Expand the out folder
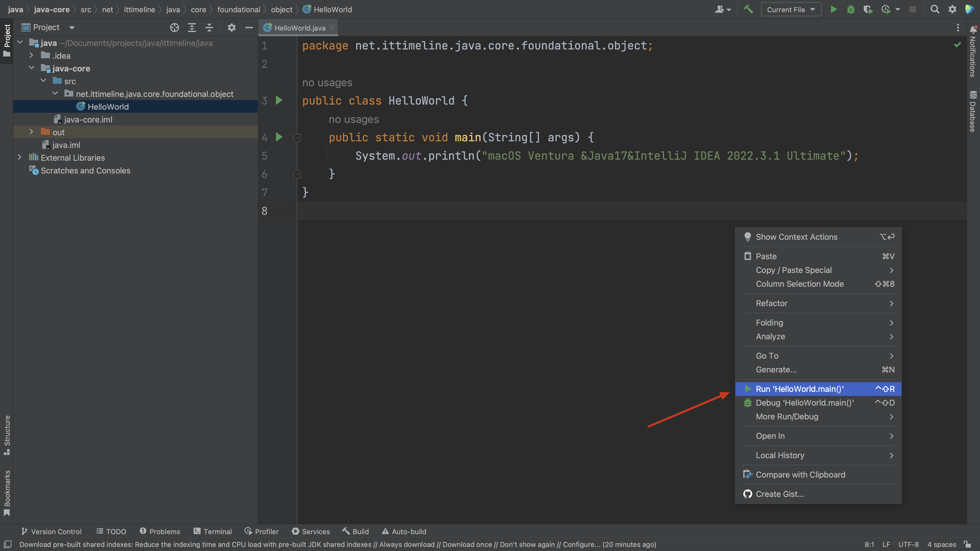Screen dimensions: 980x551 pyautogui.click(x=32, y=132)
